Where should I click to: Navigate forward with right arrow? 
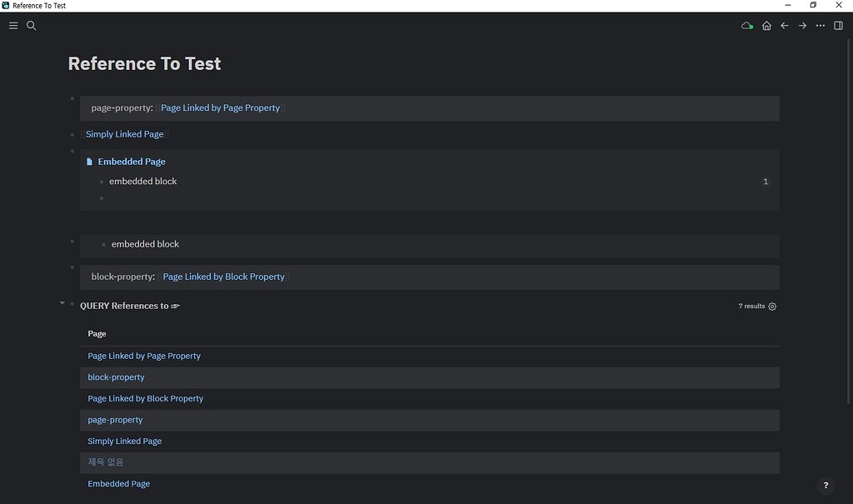tap(802, 26)
